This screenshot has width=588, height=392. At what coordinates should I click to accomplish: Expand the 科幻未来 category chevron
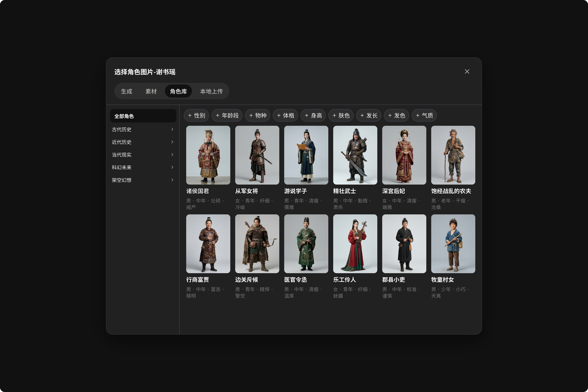coord(172,167)
